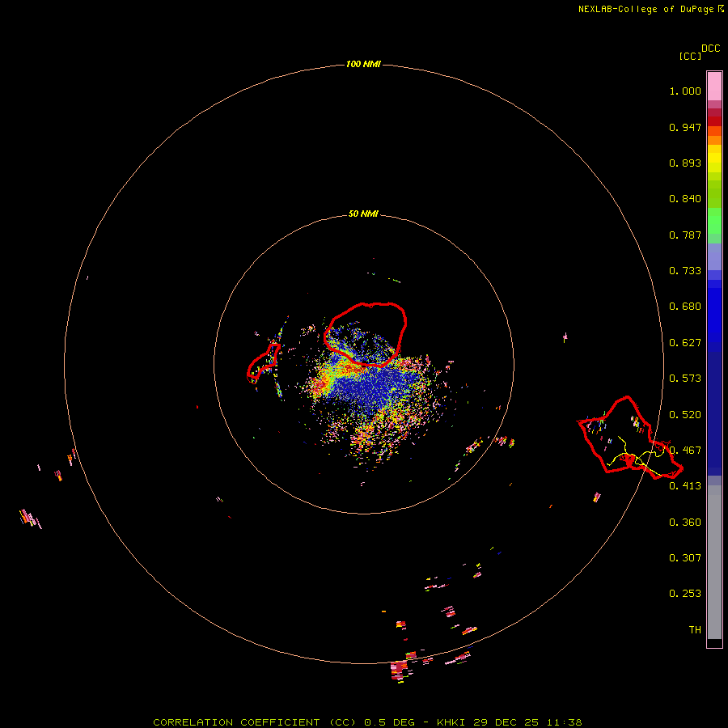This screenshot has height=728, width=728.
Task: Click the gray color band near 0.307
Action: (x=714, y=562)
